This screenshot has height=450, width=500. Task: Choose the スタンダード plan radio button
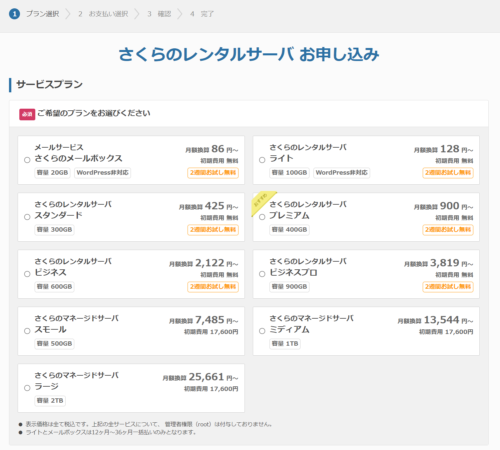tap(27, 217)
